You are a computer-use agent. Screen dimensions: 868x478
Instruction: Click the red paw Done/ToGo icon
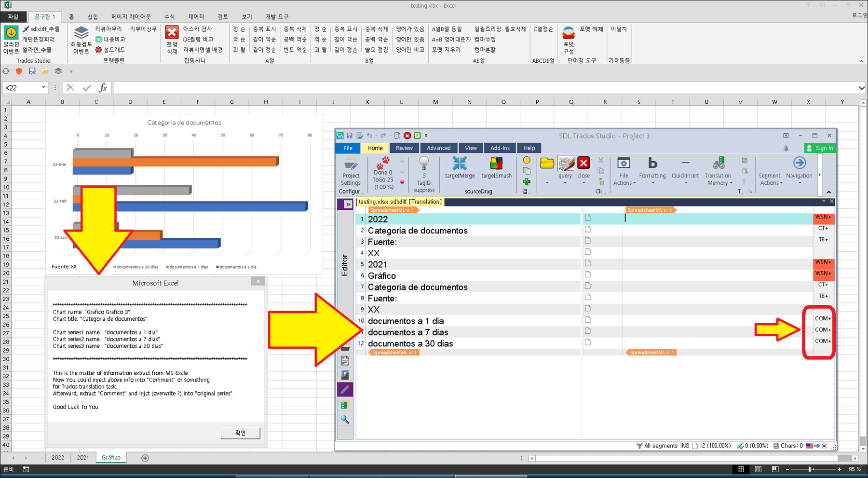(x=384, y=162)
